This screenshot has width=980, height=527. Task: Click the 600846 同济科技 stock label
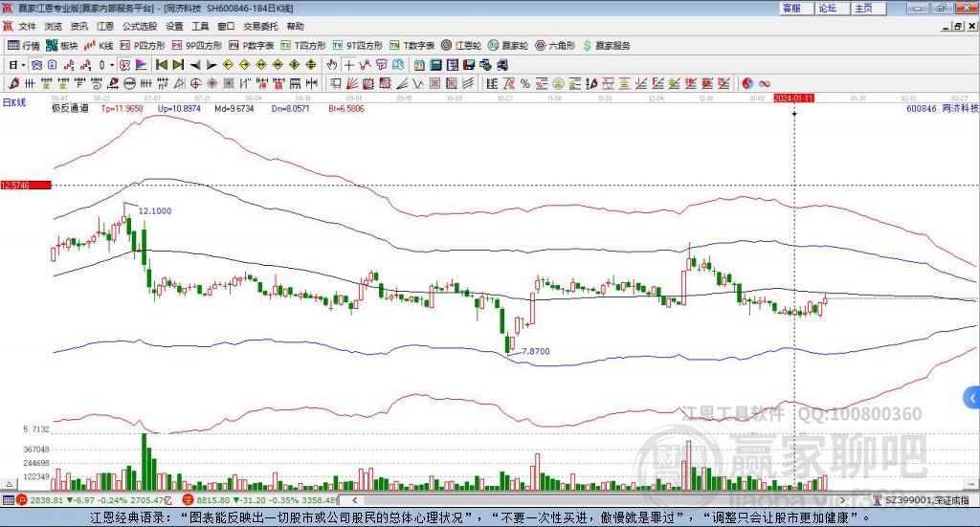click(x=942, y=109)
